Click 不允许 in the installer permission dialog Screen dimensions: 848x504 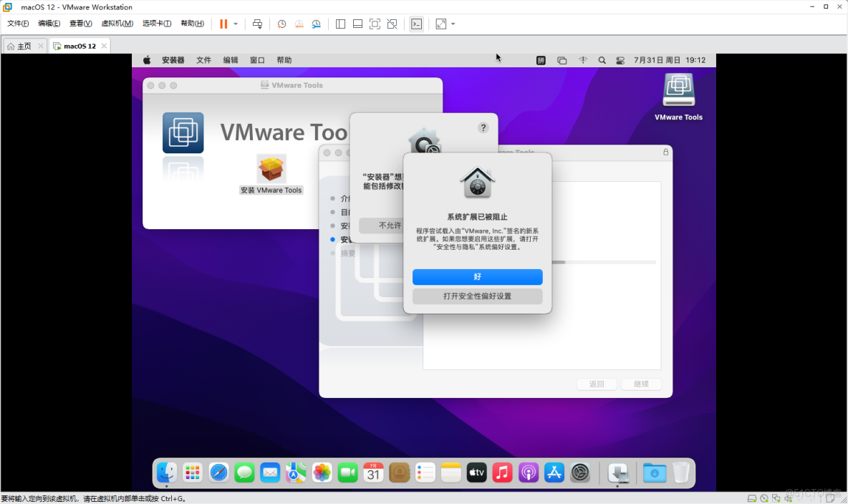pos(390,226)
